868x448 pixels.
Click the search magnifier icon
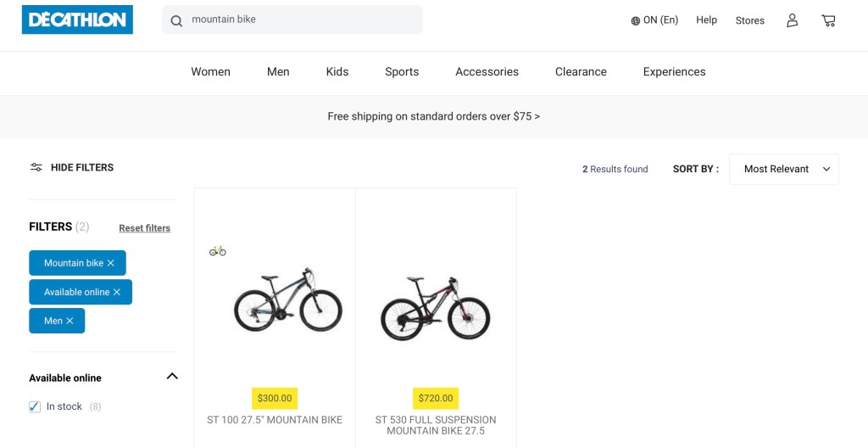(x=176, y=20)
